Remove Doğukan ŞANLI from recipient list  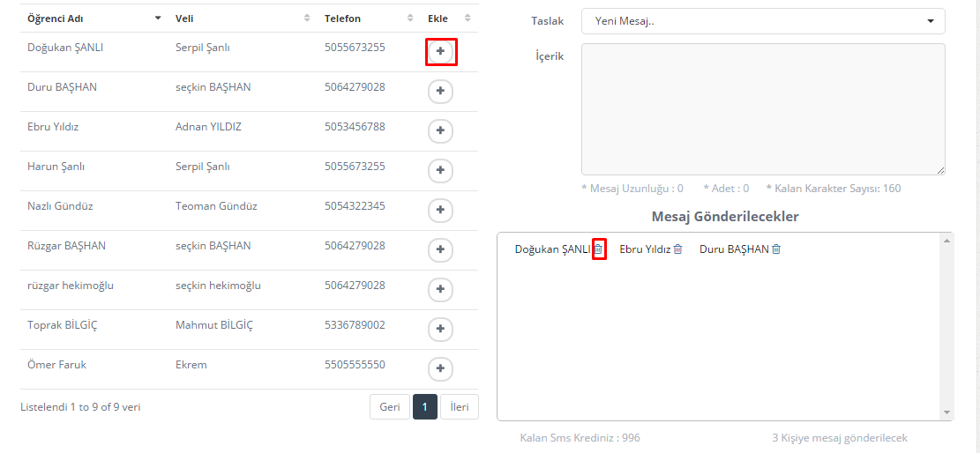tap(598, 249)
